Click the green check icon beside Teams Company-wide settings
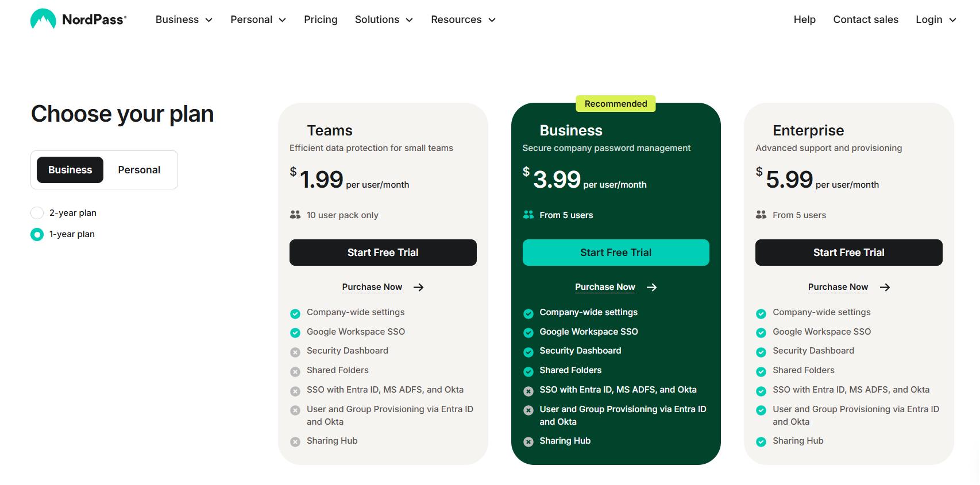980x485 pixels. [x=295, y=313]
